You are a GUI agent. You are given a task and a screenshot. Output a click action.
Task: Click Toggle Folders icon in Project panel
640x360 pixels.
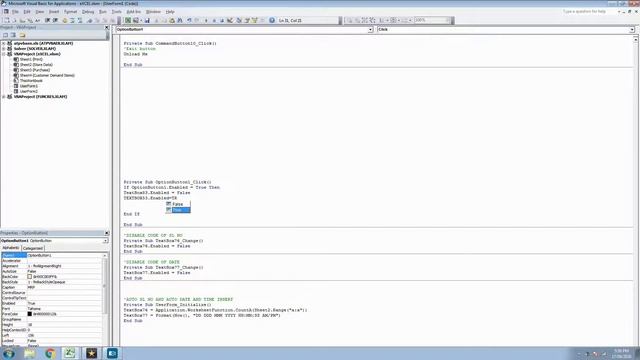pyautogui.click(x=22, y=35)
